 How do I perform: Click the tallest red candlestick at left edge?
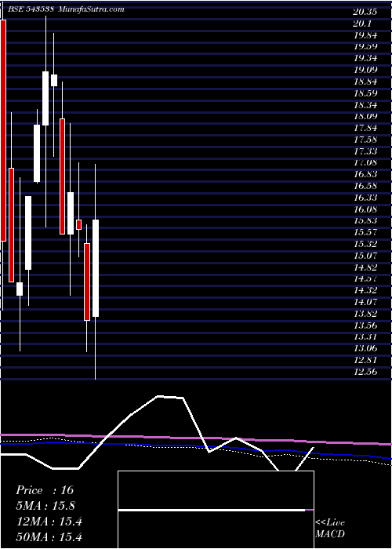point(3,130)
